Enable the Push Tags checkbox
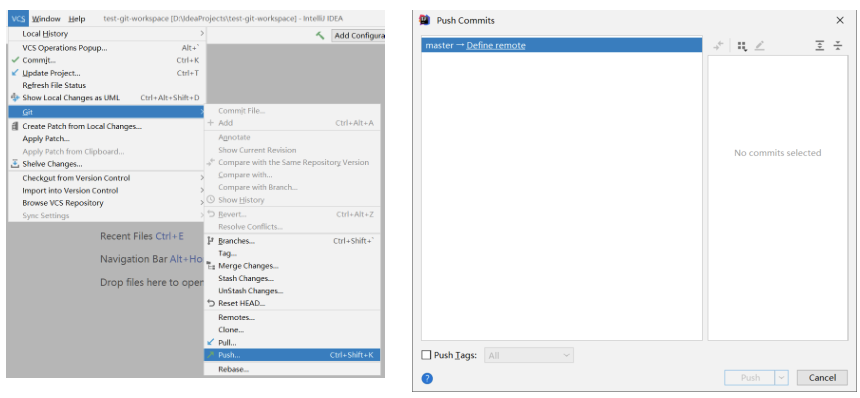This screenshot has height=398, width=860. pos(426,355)
